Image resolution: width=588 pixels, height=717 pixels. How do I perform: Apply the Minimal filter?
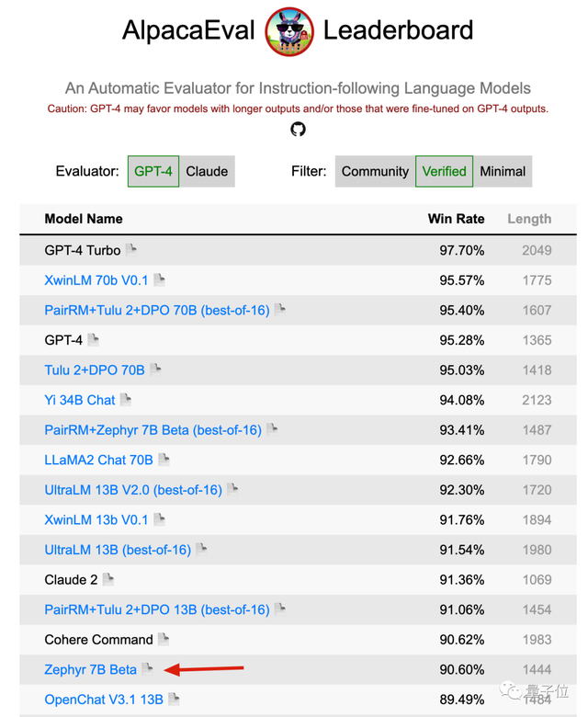pos(503,171)
